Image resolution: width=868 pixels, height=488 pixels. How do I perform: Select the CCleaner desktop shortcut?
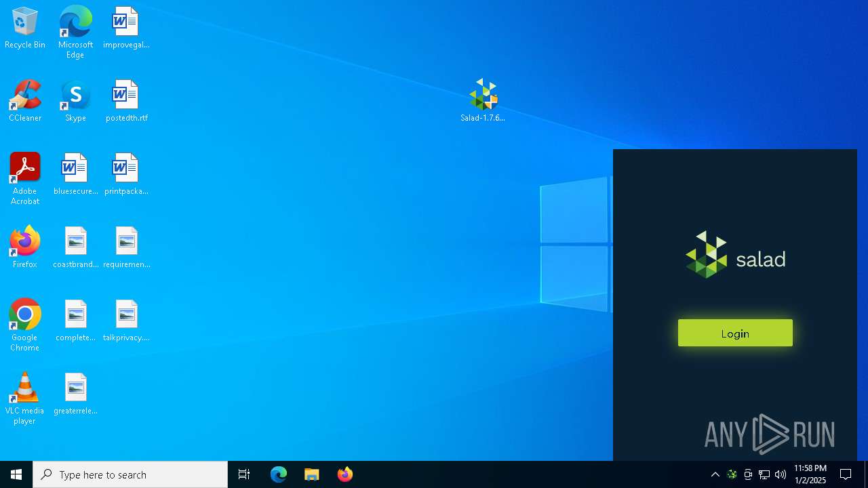tap(25, 102)
